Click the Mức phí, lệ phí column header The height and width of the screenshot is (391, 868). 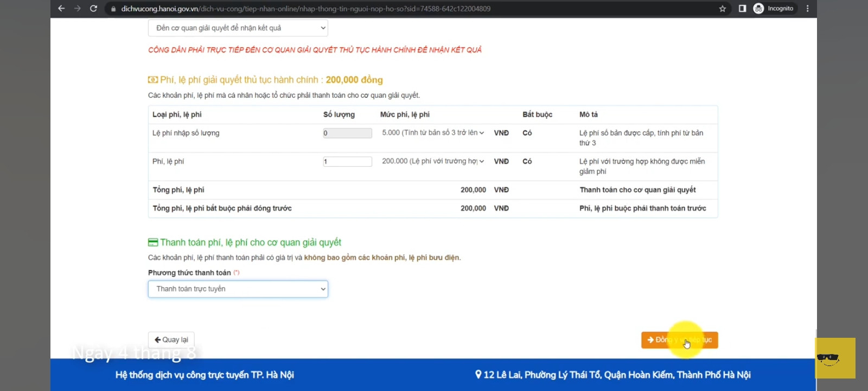click(405, 115)
